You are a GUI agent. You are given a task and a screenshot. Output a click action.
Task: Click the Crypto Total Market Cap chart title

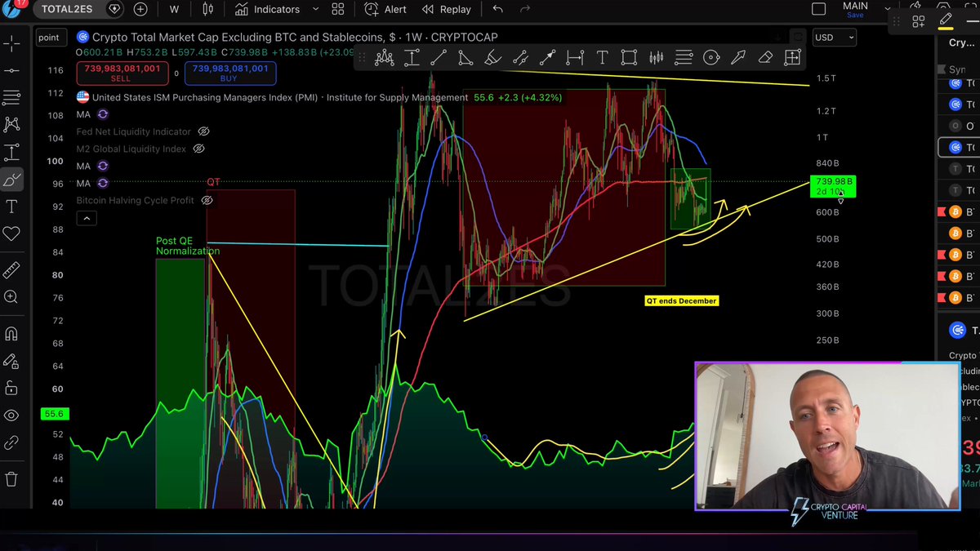click(x=295, y=37)
